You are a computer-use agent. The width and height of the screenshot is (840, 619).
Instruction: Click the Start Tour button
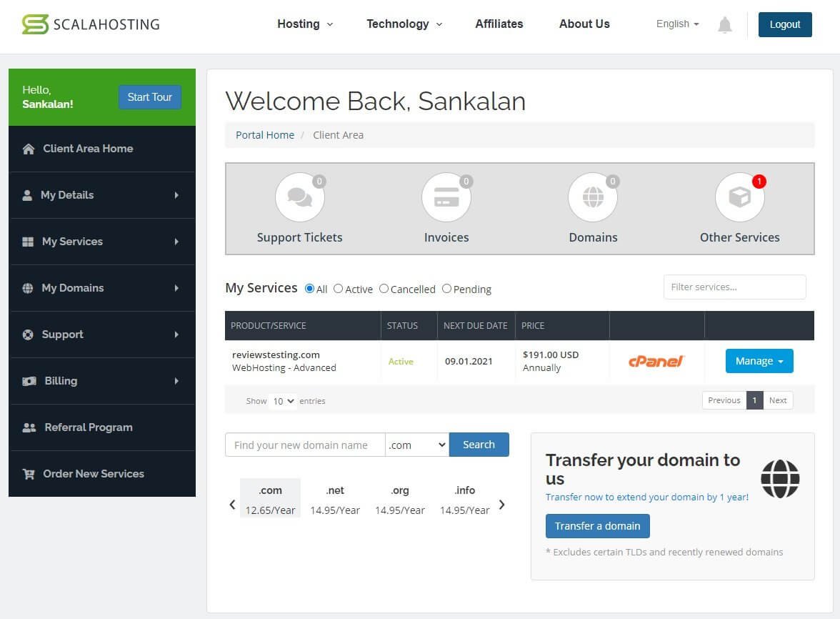[149, 97]
